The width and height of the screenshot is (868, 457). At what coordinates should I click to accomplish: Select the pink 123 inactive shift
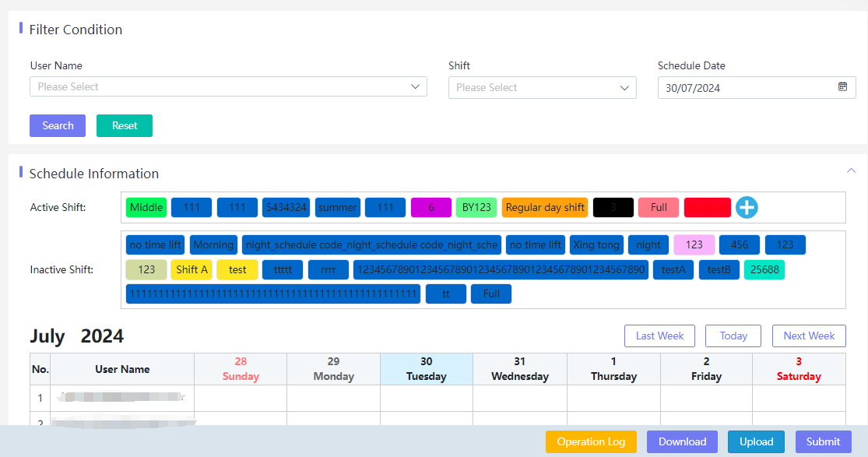(x=694, y=244)
